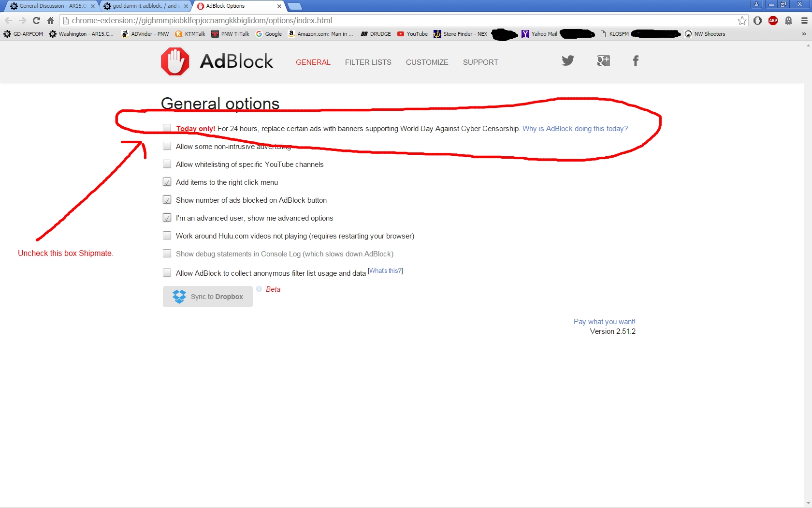Reload the page with refresh icon

[36, 20]
